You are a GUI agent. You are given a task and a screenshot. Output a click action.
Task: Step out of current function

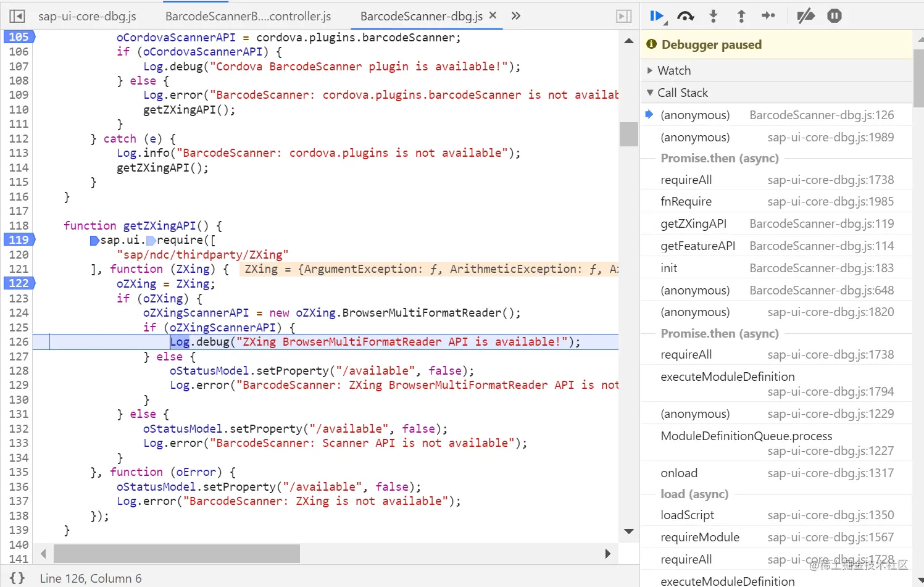741,16
